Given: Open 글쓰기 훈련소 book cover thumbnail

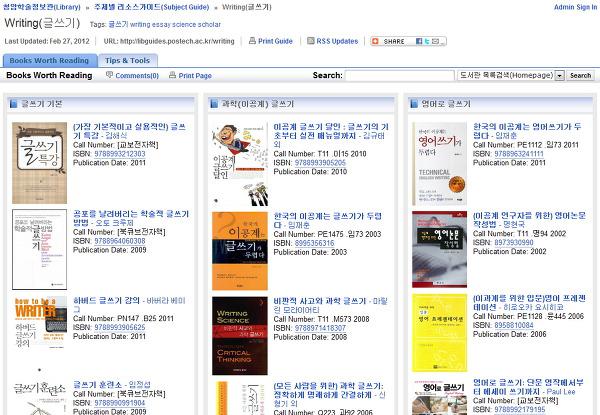Looking at the screenshot, I should [x=39, y=397].
